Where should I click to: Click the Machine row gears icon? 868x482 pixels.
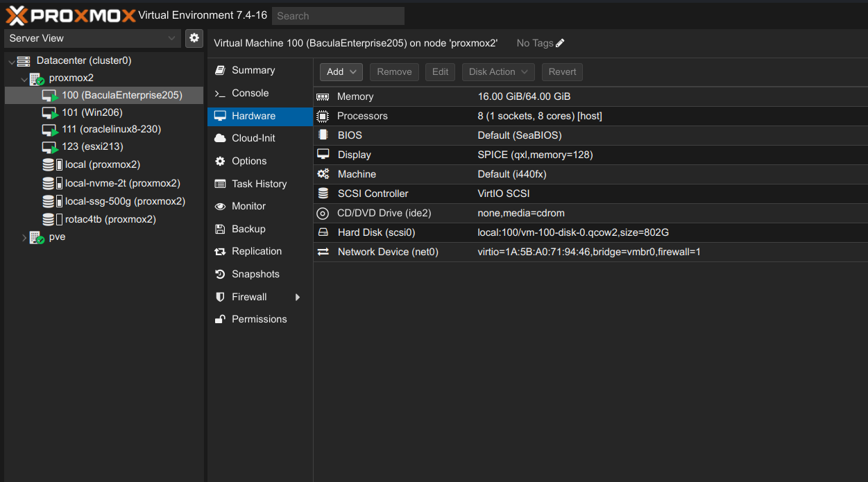(323, 174)
